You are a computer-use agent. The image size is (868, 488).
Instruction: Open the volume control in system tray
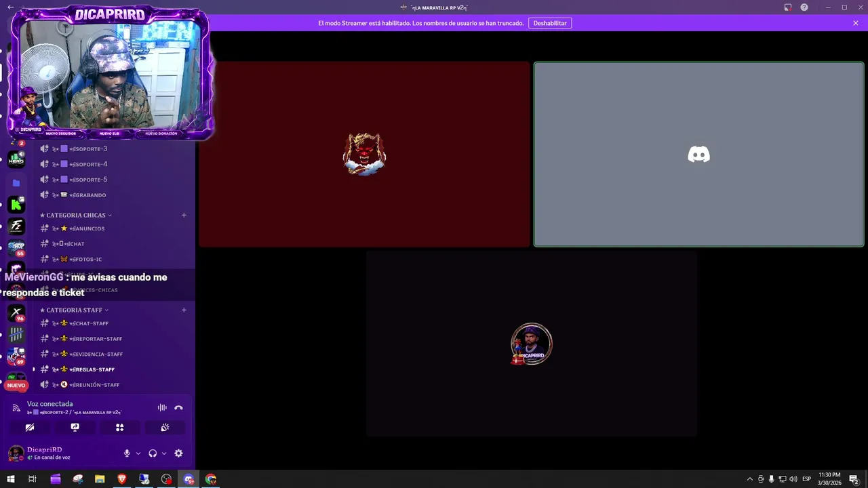tap(793, 479)
